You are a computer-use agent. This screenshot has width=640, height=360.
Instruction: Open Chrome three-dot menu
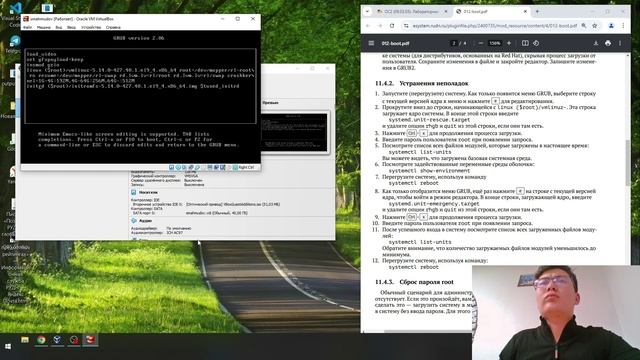coord(623,25)
